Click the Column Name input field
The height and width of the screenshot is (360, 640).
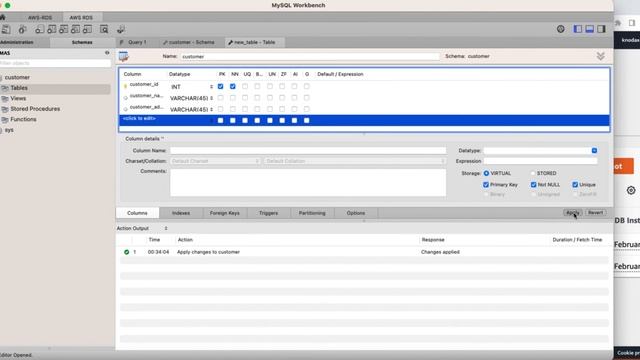(308, 151)
